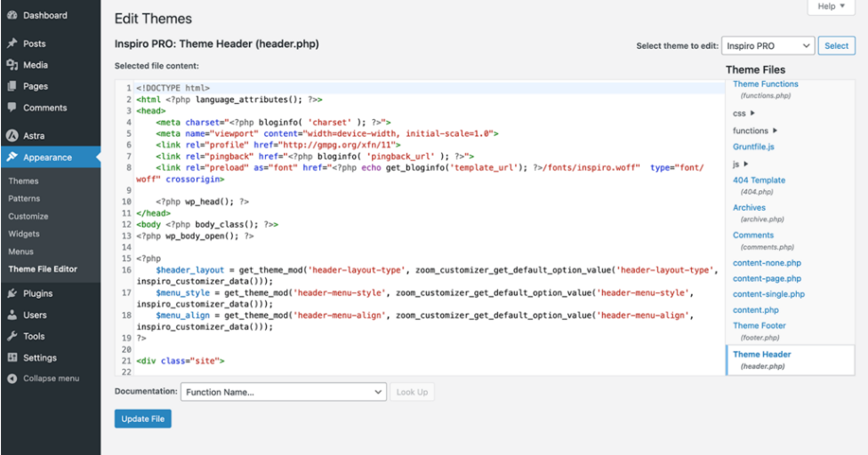Click the Update File button
Screen dimensions: 868x455
pos(143,419)
